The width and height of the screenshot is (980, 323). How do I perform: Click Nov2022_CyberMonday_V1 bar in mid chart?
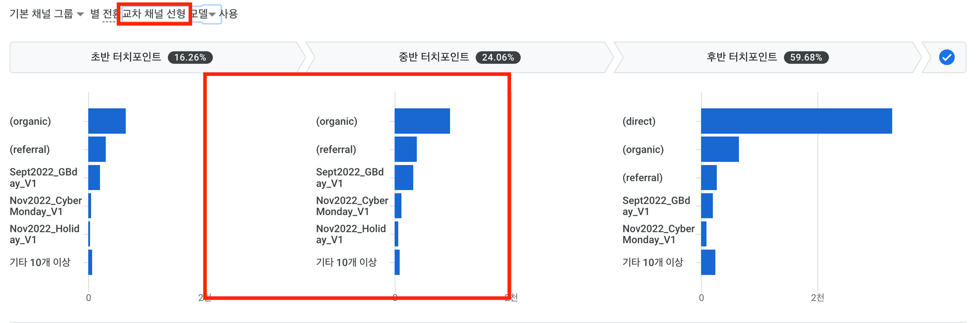pyautogui.click(x=398, y=206)
